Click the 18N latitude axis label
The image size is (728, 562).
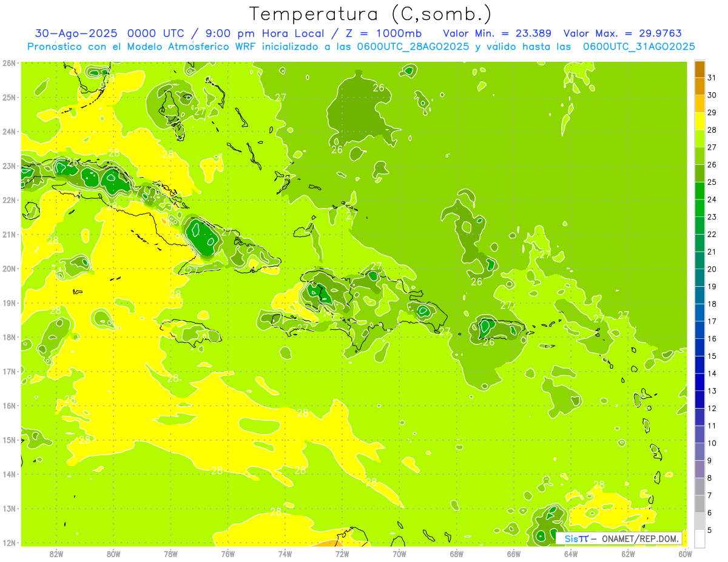click(8, 337)
